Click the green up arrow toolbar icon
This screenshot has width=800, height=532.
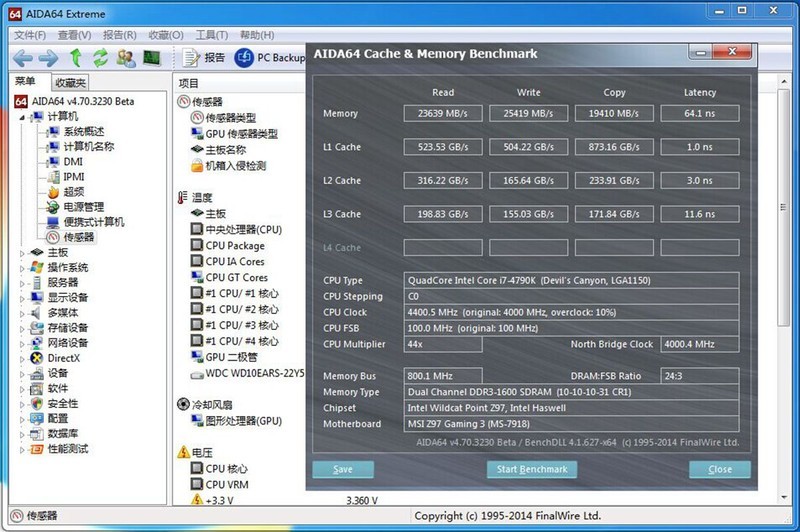(x=76, y=58)
